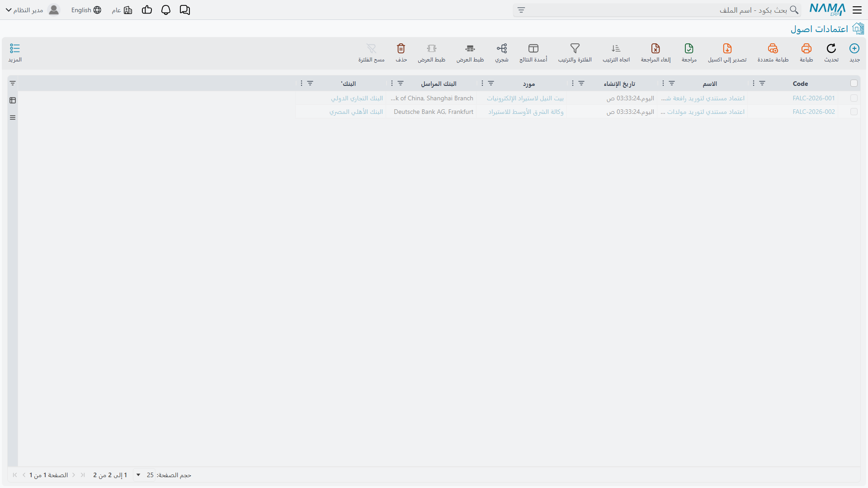Go to next page arrow
This screenshot has height=488, width=868.
[24, 475]
